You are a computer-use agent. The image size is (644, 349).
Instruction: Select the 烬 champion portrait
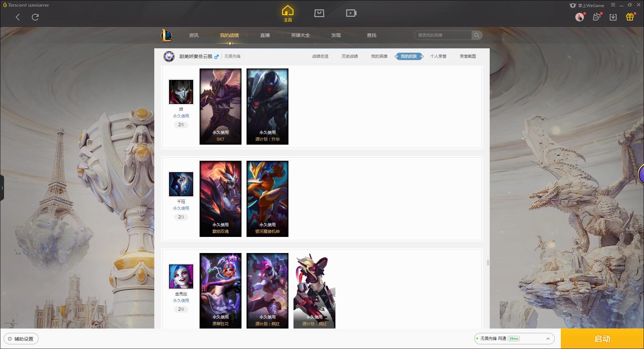pos(181,92)
